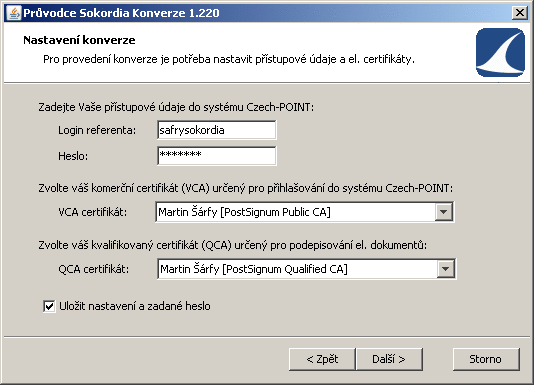Click the Java icon in title bar
This screenshot has height=385, width=534.
14,13
